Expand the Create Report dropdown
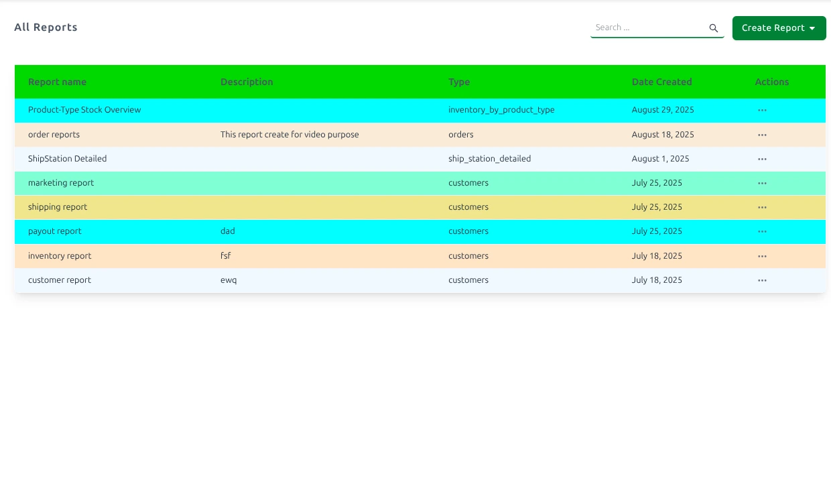The width and height of the screenshot is (831, 504). coord(779,28)
